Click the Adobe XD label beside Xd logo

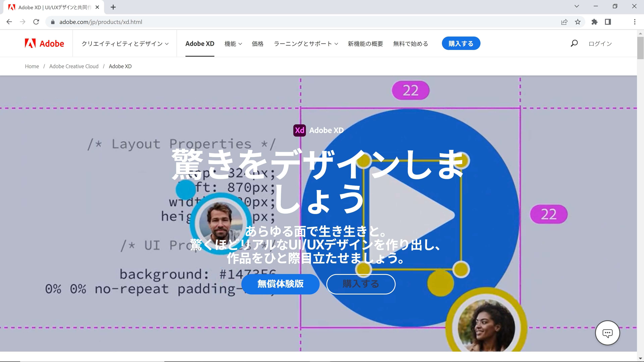326,130
